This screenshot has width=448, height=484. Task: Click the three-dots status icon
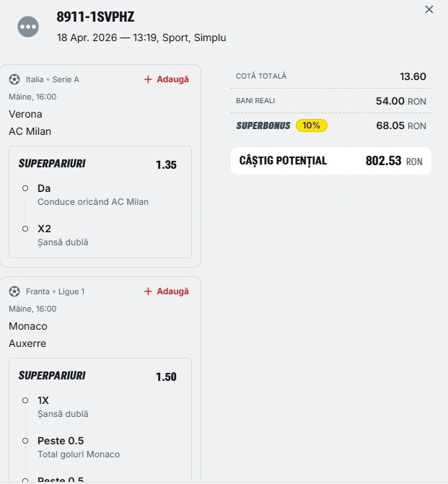tap(29, 26)
